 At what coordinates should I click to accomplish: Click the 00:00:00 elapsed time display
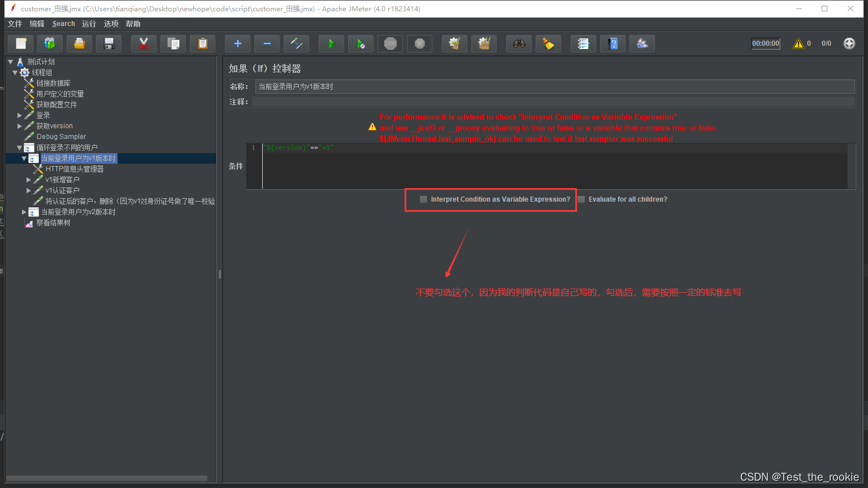766,43
